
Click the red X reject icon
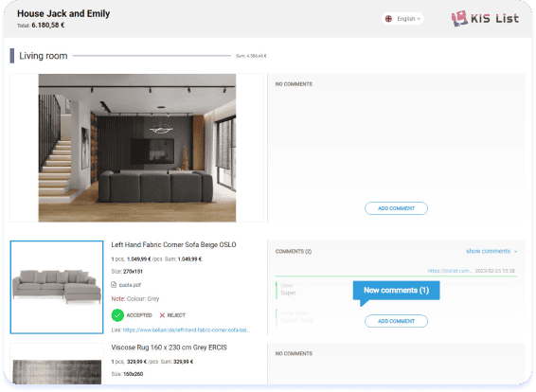tap(162, 315)
